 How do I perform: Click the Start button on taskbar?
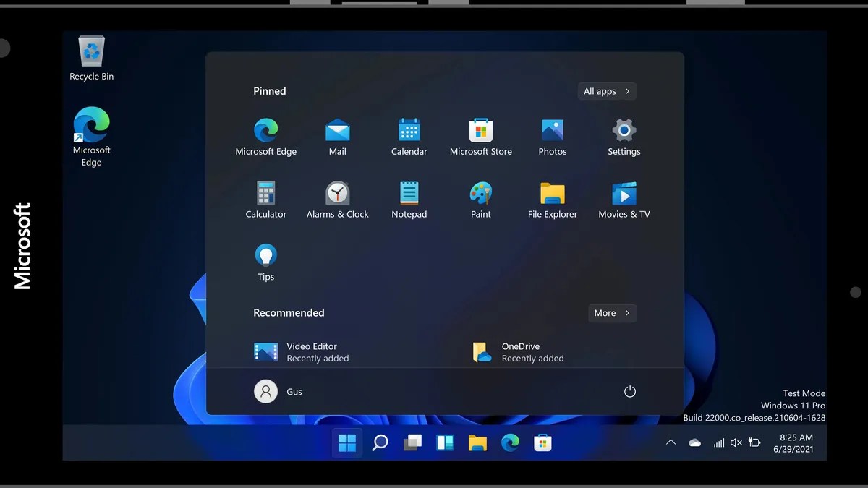(347, 442)
